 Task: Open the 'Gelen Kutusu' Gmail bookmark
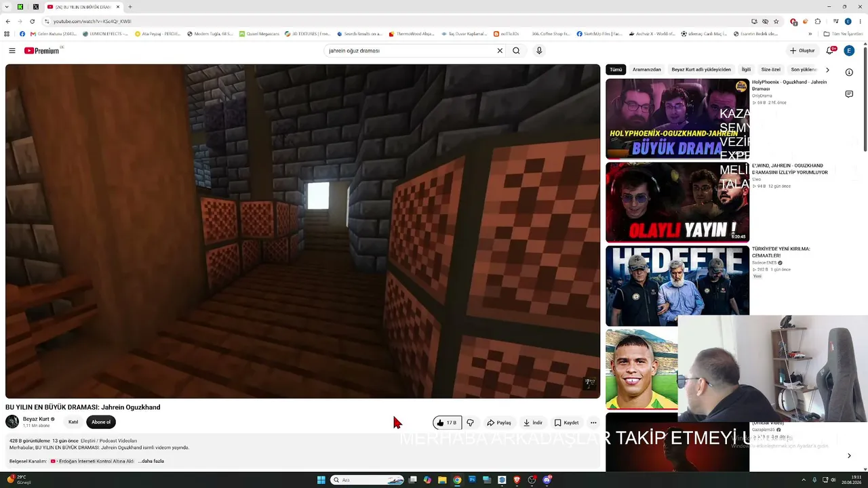click(54, 34)
